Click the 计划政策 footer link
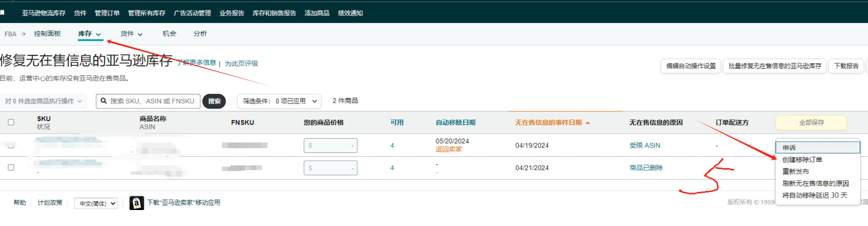The width and height of the screenshot is (868, 226). coord(50,203)
